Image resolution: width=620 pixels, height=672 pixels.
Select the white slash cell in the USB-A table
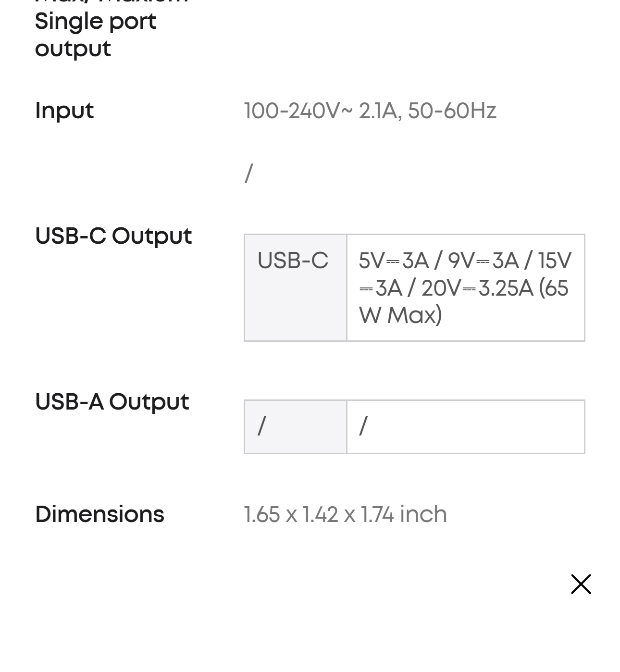pyautogui.click(x=465, y=426)
